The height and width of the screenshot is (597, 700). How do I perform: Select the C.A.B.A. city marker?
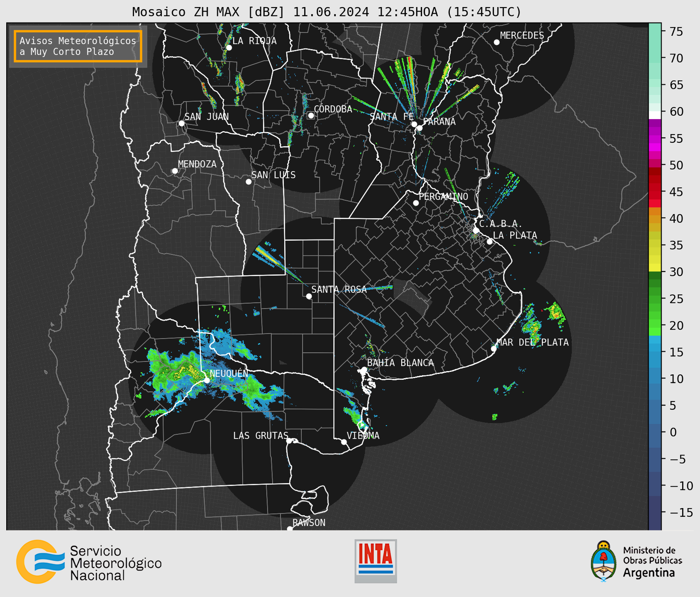coord(476,230)
